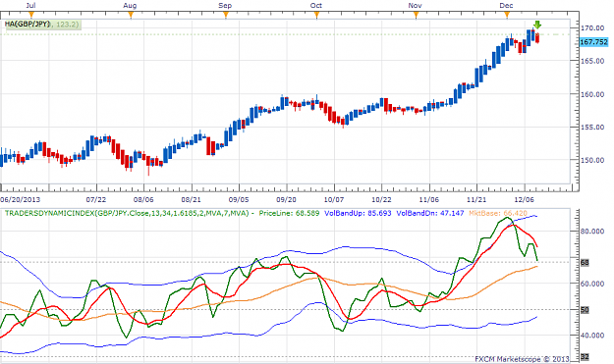Click the green down-arrow signal icon
The width and height of the screenshot is (614, 364).
click(x=537, y=25)
